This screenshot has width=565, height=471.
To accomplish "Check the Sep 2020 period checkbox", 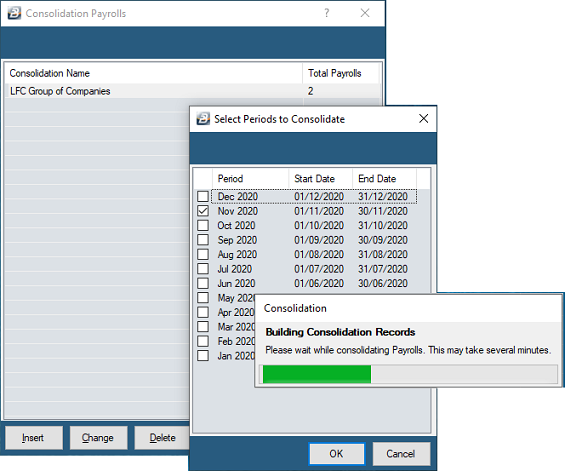I will [x=203, y=240].
